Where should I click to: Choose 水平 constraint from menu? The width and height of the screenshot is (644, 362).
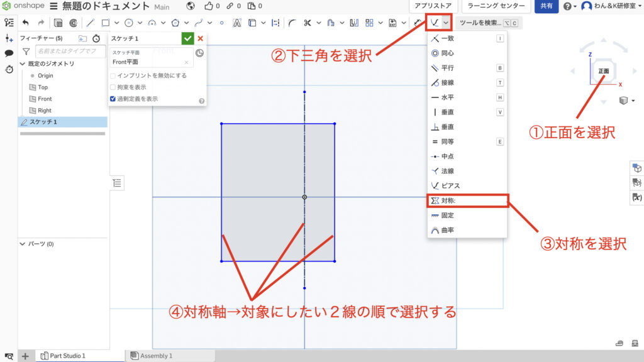tap(467, 97)
